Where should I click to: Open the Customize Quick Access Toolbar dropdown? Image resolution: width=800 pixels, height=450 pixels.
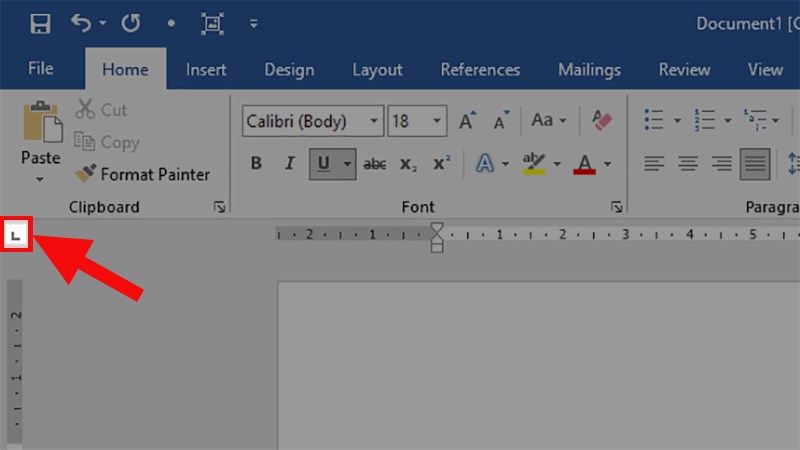[x=254, y=23]
